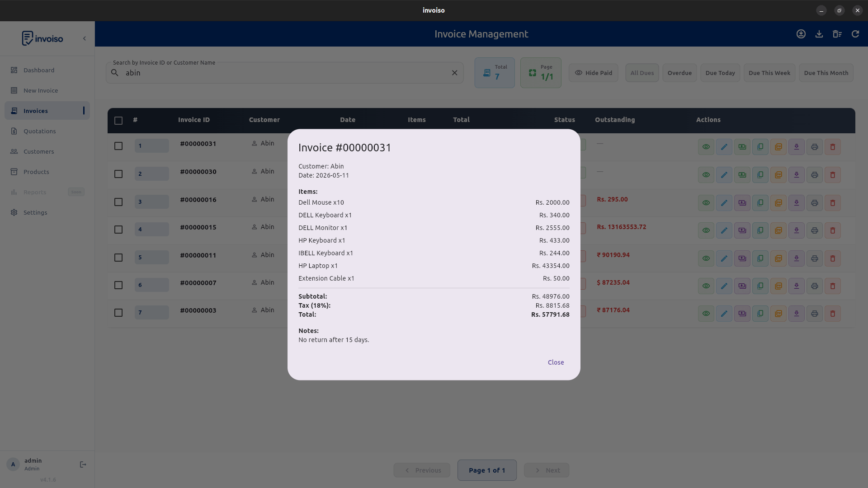
Task: Click the Reports item in sidebar
Action: [x=47, y=192]
